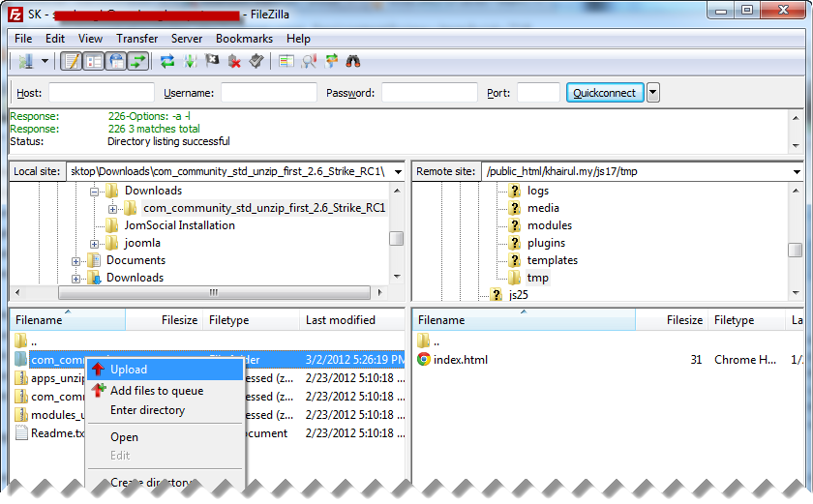813x504 pixels.
Task: Sort local files by Last modified column
Action: [x=352, y=320]
